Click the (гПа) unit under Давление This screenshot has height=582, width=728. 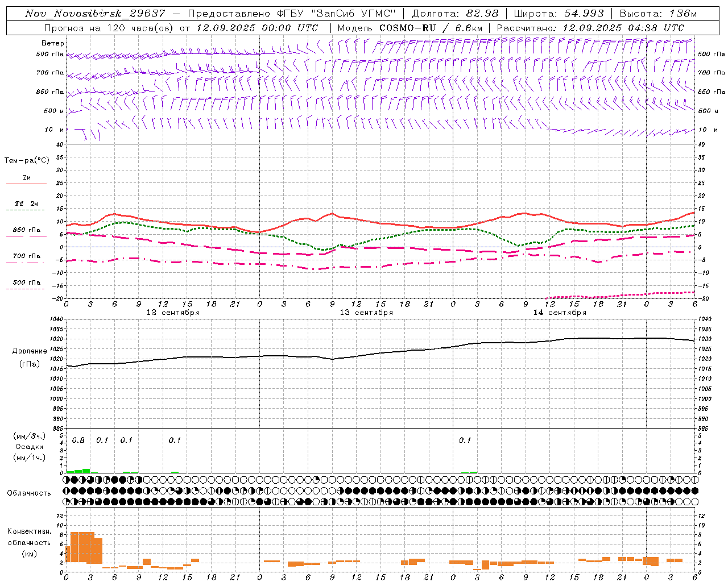30,364
